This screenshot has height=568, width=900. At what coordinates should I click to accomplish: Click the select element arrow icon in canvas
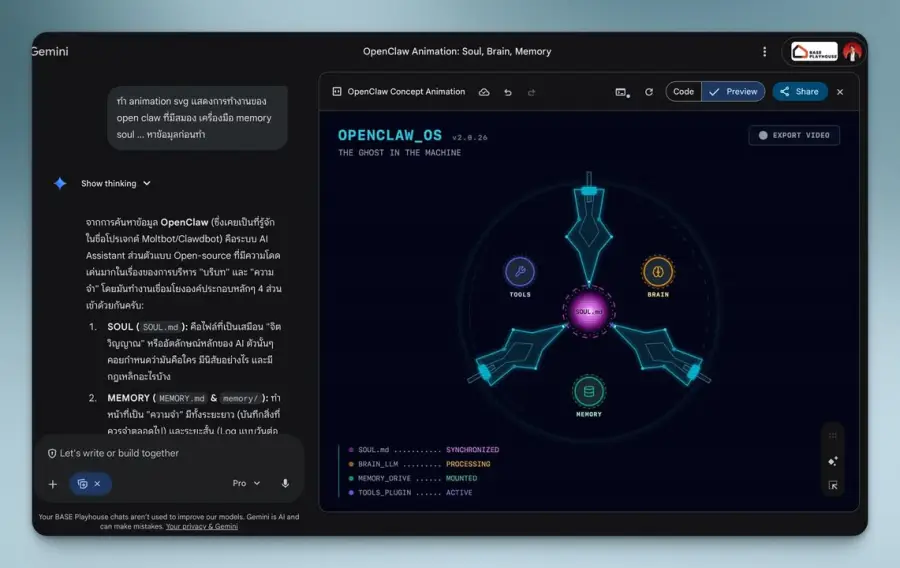point(833,485)
